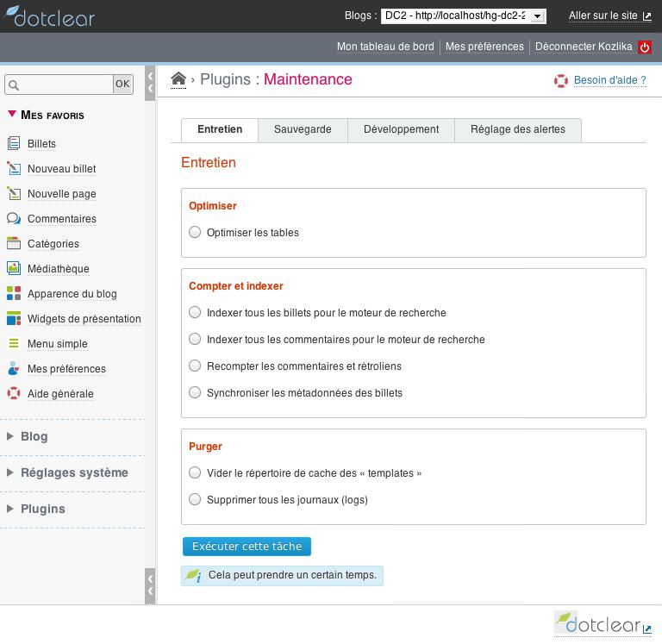Open the Besoin d'aide link

tap(609, 80)
